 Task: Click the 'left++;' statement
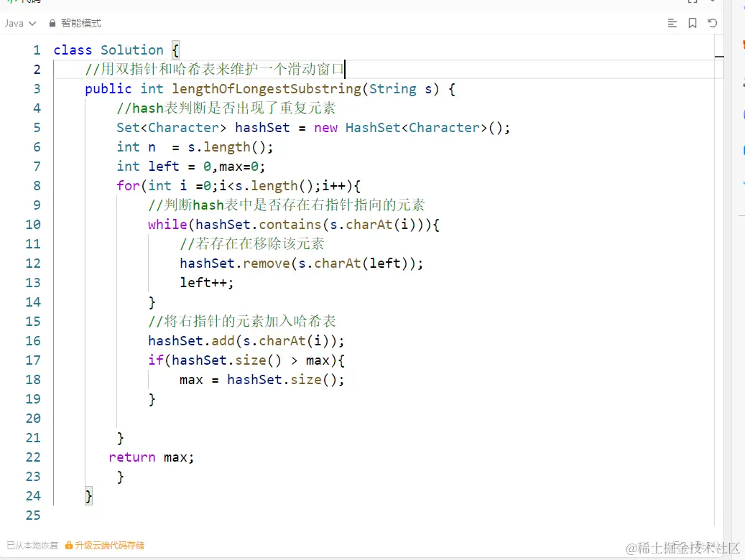point(207,283)
